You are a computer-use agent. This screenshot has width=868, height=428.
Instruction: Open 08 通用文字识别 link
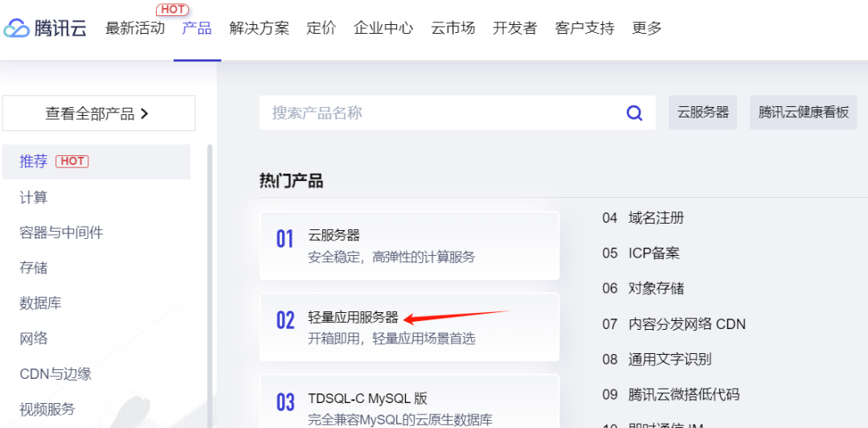(x=657, y=360)
